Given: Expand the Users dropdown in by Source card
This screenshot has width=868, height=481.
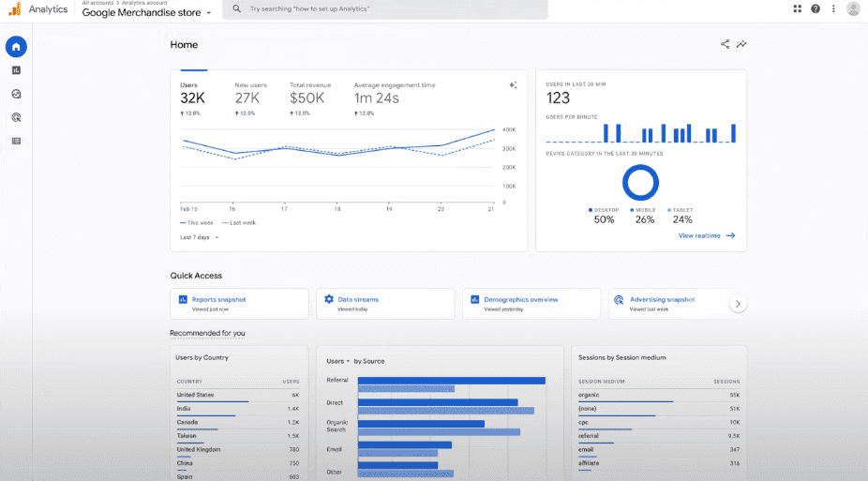Looking at the screenshot, I should tap(337, 361).
